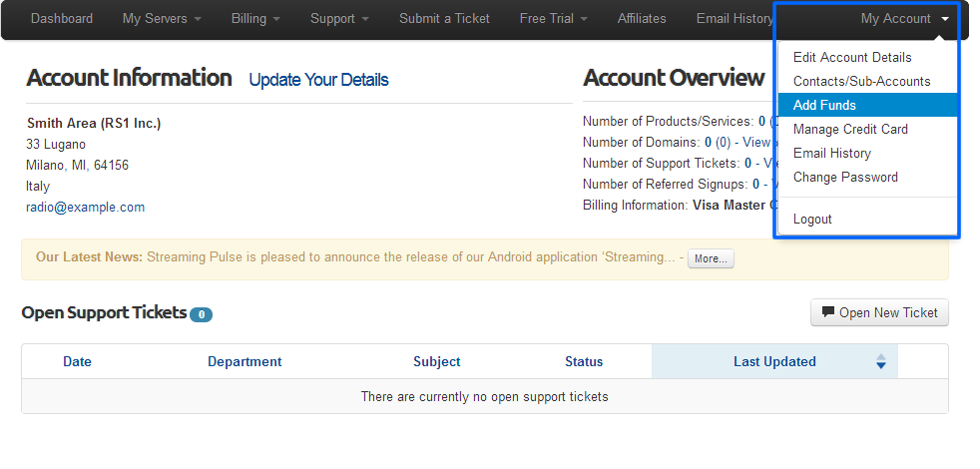Click the no open support tickets message
The height and width of the screenshot is (469, 980).
[484, 396]
